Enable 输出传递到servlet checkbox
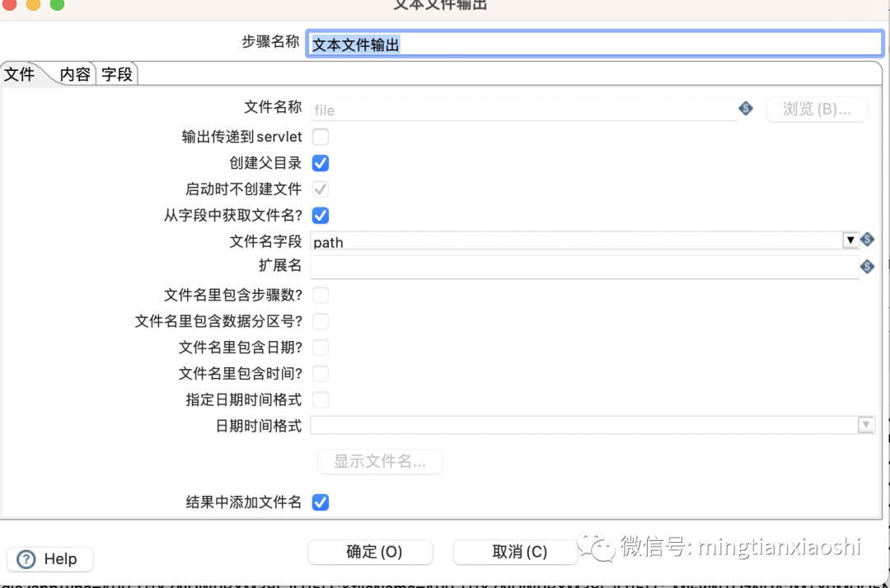 [x=321, y=137]
